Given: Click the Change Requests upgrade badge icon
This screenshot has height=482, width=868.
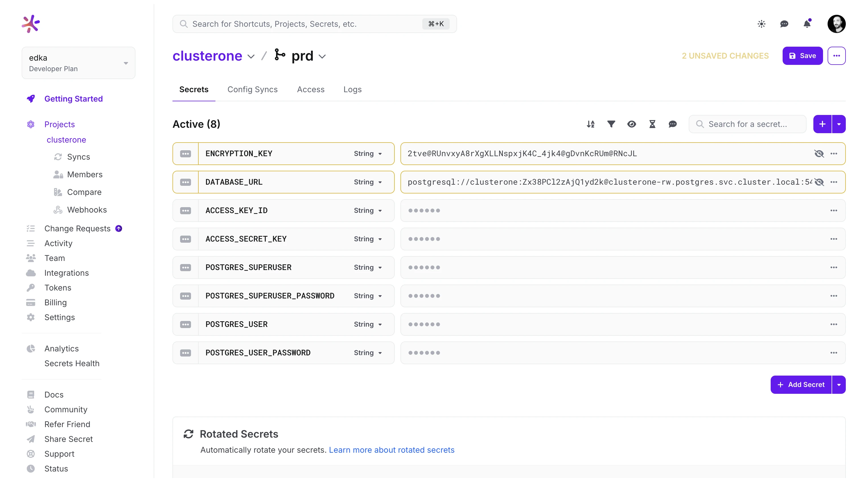Looking at the screenshot, I should pyautogui.click(x=119, y=228).
